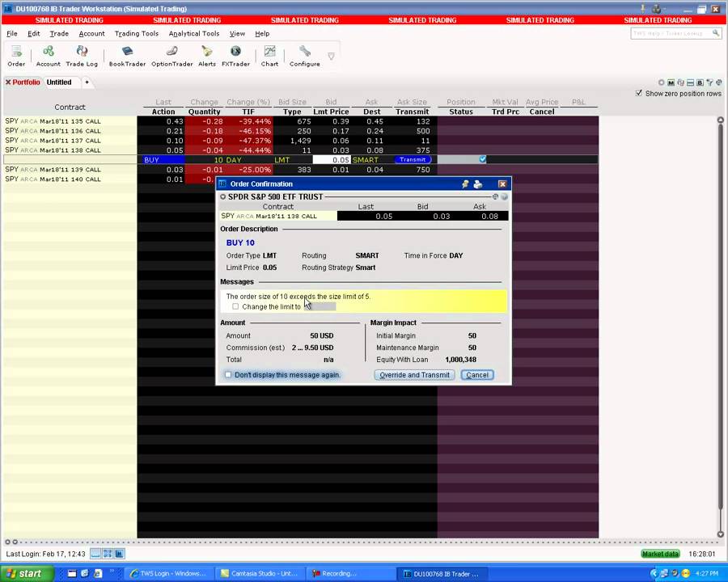Collapse the SPDR S&P 500 ETF TRUST section
The image size is (728, 582).
point(223,196)
